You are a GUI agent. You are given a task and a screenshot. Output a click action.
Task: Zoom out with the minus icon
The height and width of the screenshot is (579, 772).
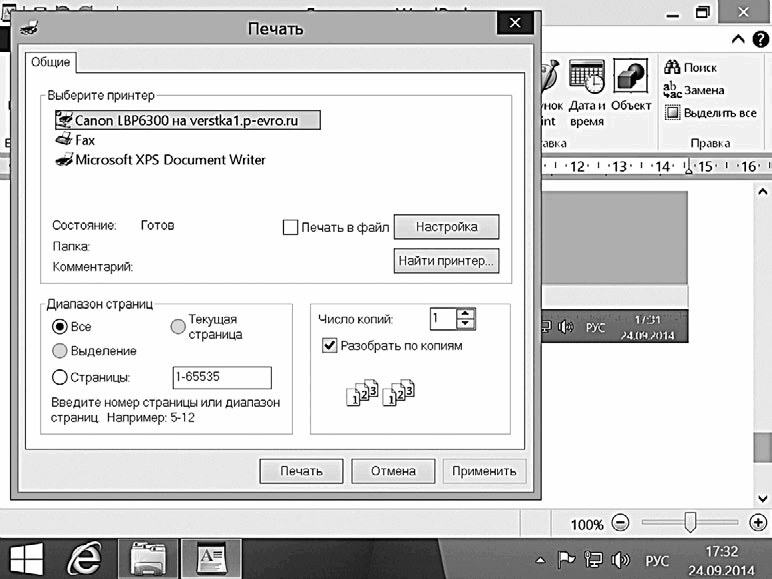(620, 522)
